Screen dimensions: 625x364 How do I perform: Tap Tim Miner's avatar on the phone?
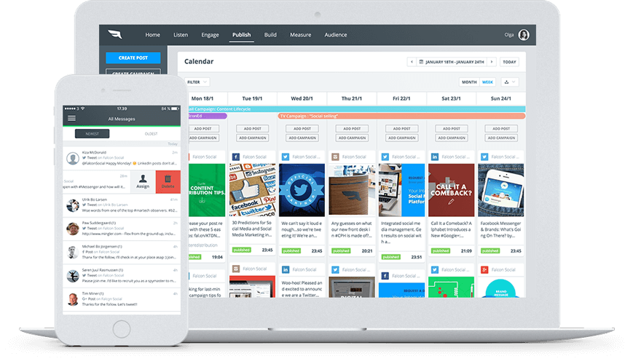tap(73, 299)
